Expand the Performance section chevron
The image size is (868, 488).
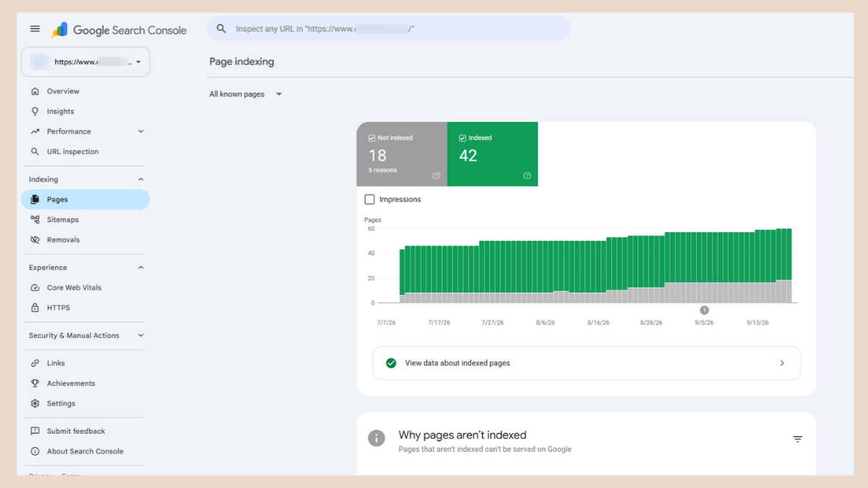(140, 132)
